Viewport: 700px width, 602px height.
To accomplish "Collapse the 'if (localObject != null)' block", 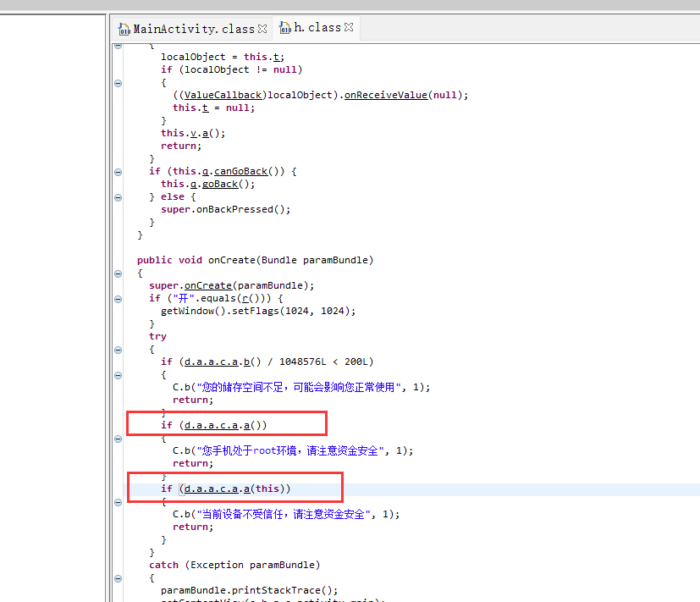I will [x=119, y=83].
